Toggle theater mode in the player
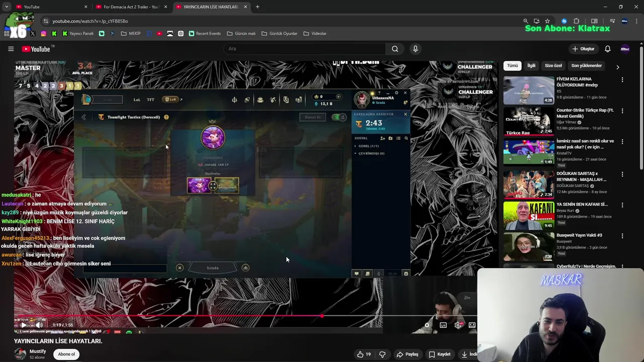This screenshot has height=362, width=644. point(472,325)
